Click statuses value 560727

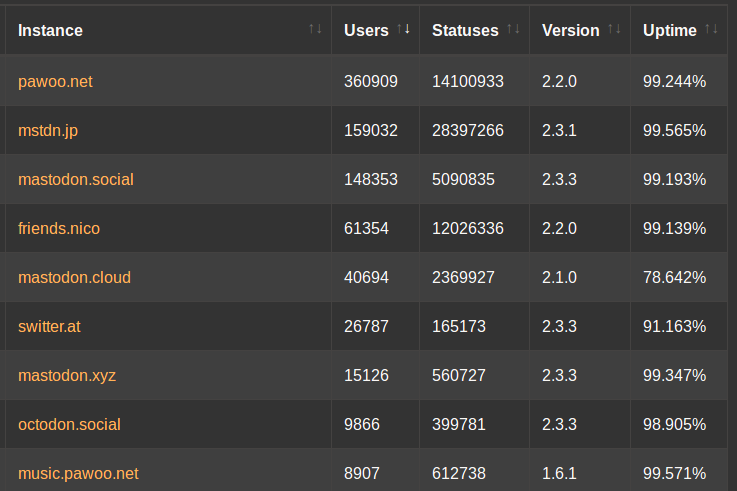point(459,375)
